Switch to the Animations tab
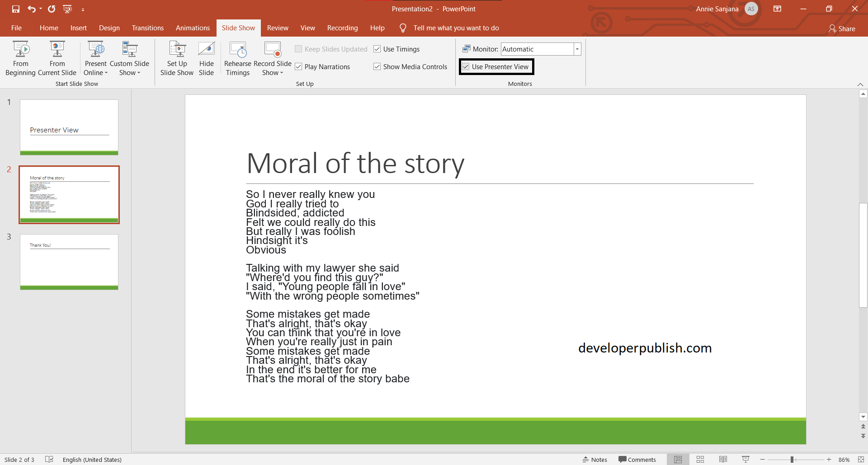The image size is (868, 465). tap(193, 28)
